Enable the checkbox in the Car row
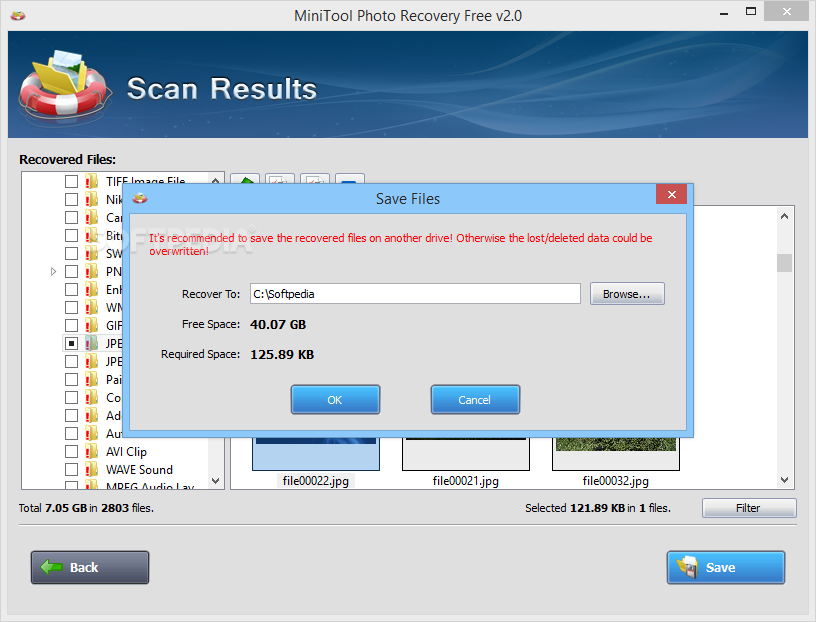 coord(71,217)
